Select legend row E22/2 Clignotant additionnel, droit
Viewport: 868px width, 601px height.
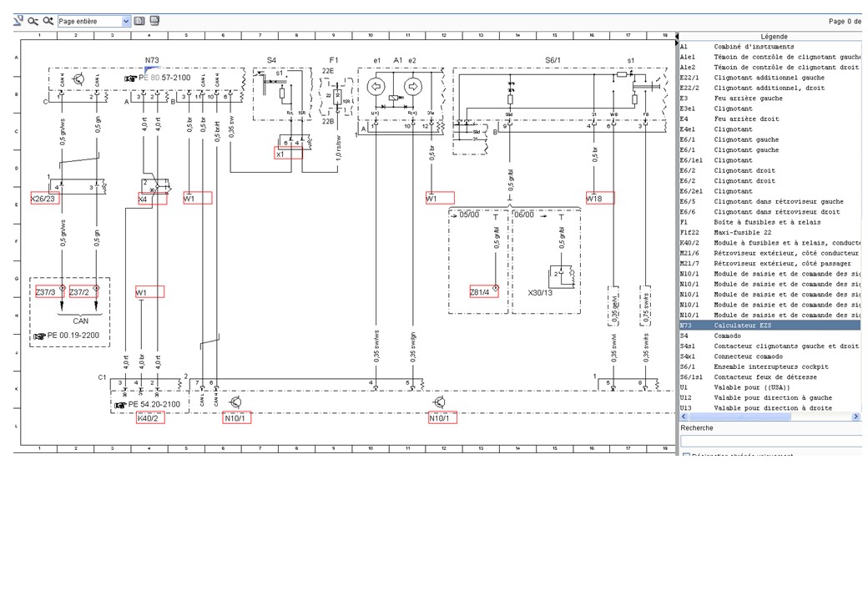coord(770,88)
